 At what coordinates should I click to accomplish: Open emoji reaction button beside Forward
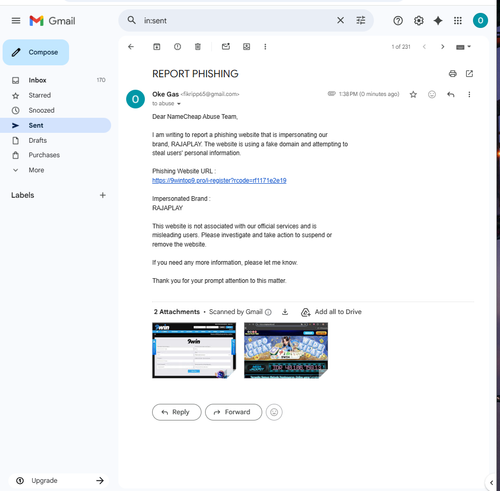click(x=274, y=412)
